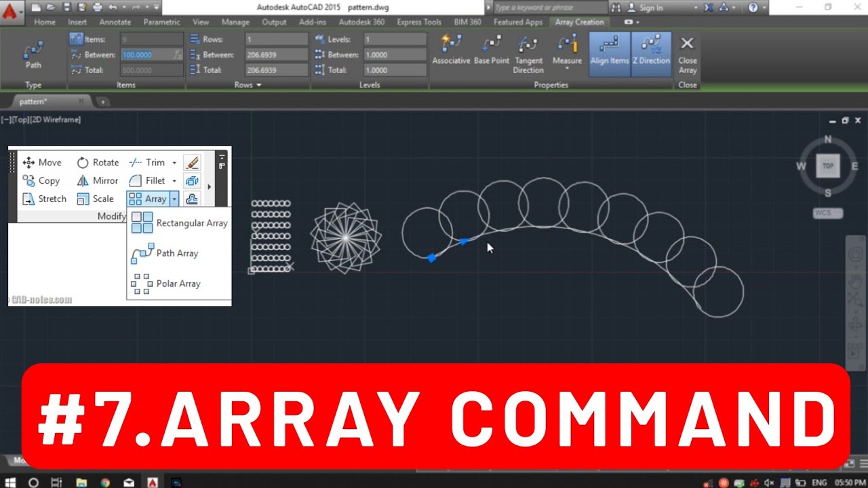Click the Save icon in quick access toolbar
868x488 pixels.
coord(66,7)
